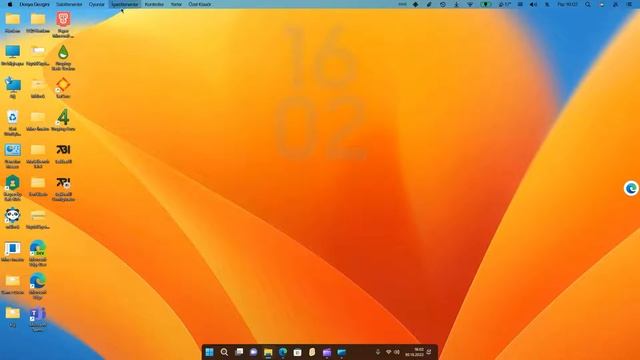Screen dimensions: 640x360
Task: Click the feather icon in top menu bar
Action: 429,4
